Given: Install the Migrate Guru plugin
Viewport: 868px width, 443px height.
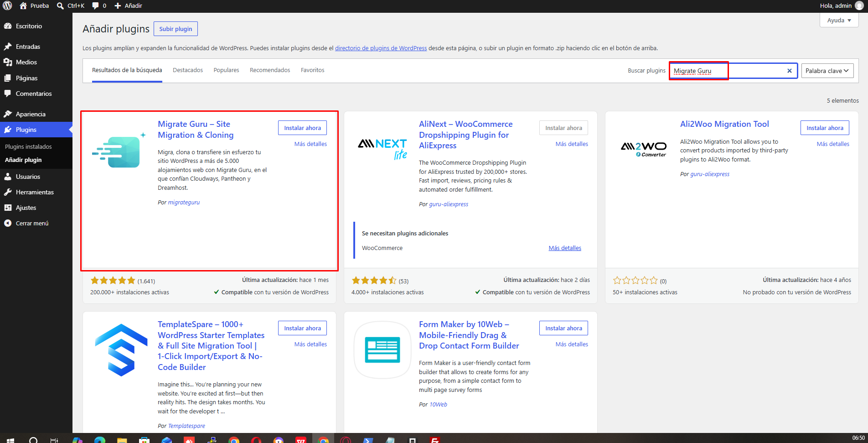Looking at the screenshot, I should click(302, 128).
